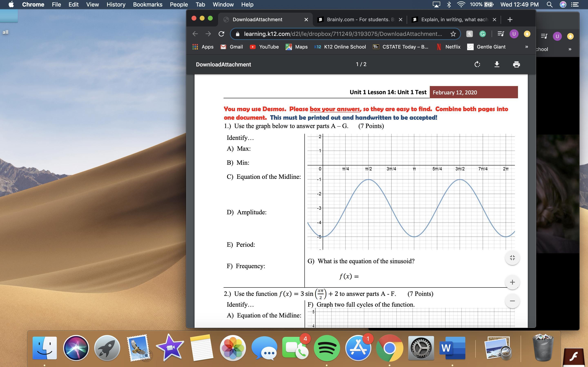Viewport: 588px width, 367px height.
Task: Click the fit-to-page button
Action: point(512,258)
